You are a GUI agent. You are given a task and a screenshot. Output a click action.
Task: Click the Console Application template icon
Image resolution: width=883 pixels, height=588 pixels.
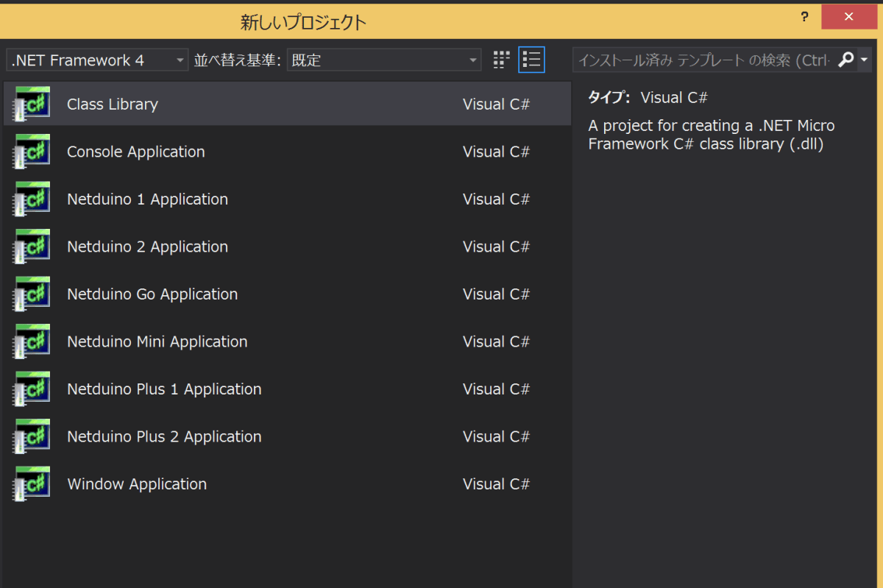(31, 152)
